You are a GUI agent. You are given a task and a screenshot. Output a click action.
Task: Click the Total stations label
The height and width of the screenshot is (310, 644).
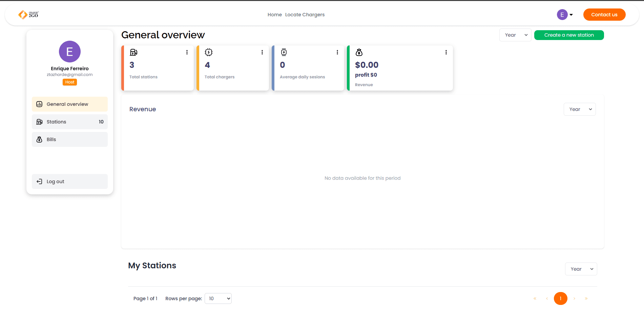[143, 77]
